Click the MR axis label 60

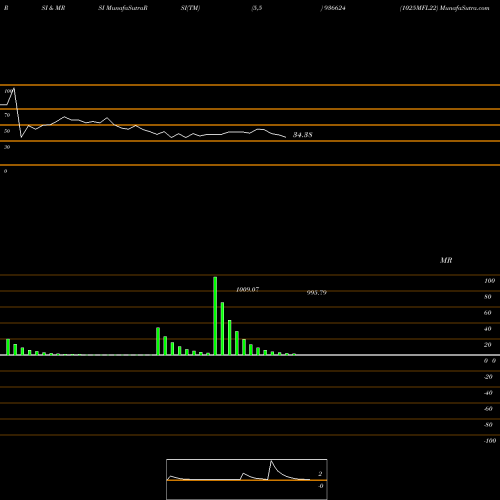click(x=487, y=313)
